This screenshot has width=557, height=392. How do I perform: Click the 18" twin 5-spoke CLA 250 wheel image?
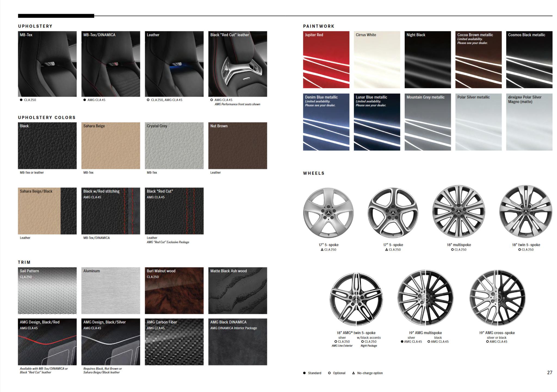pyautogui.click(x=526, y=212)
